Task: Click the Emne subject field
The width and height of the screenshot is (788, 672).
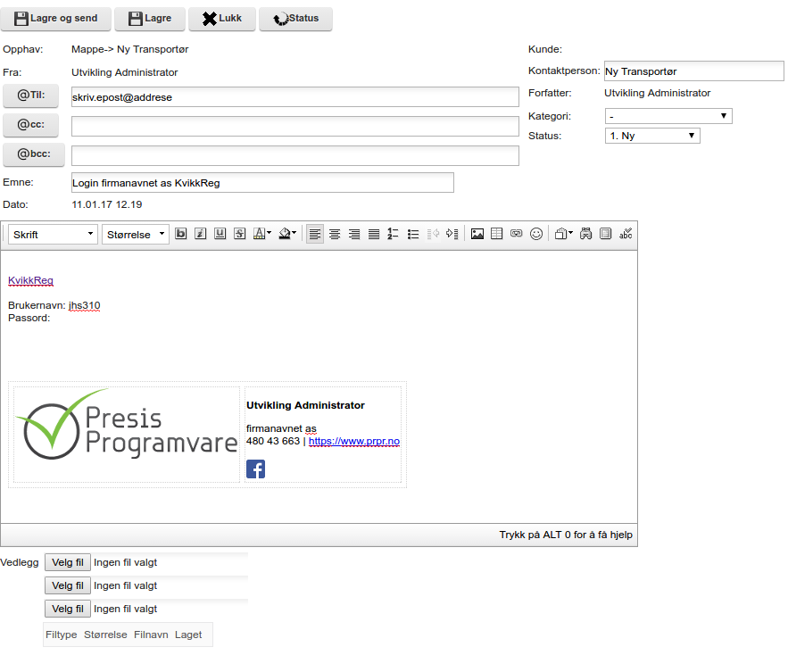Action: (x=262, y=182)
